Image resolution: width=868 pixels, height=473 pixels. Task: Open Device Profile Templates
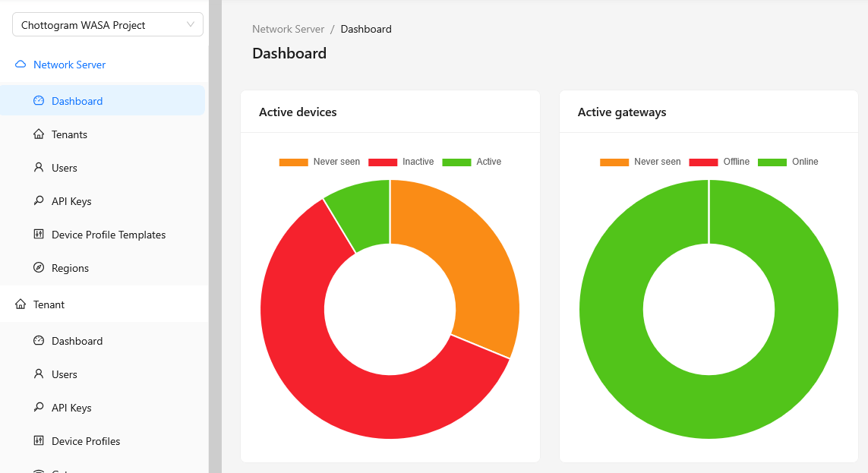[103, 235]
